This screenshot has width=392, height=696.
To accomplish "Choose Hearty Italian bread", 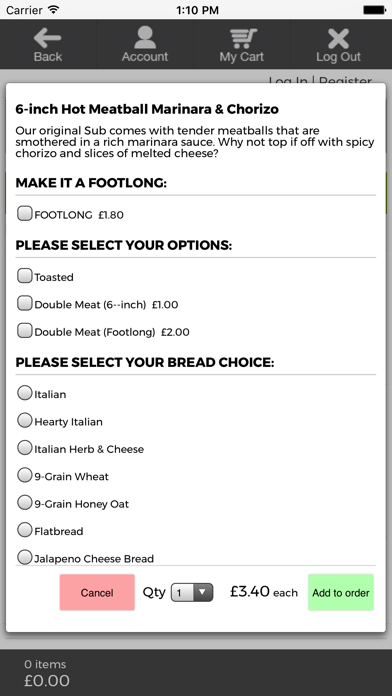I will 24,420.
